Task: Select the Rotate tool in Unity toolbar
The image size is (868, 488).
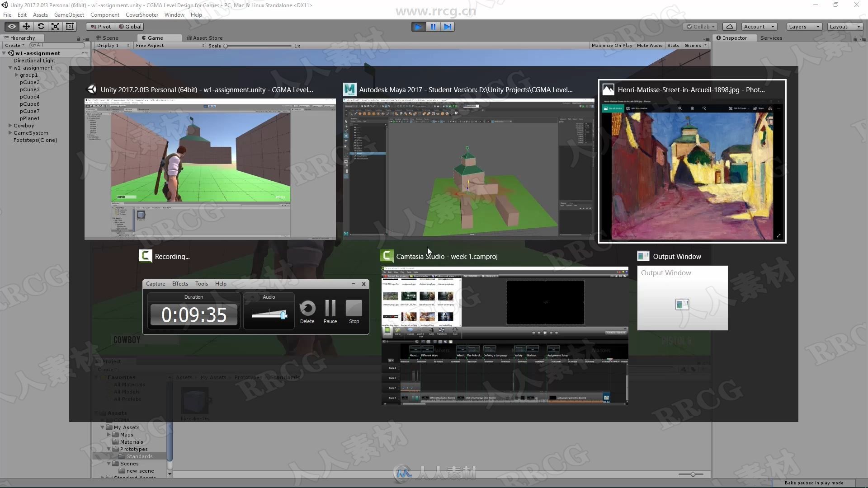Action: [41, 27]
